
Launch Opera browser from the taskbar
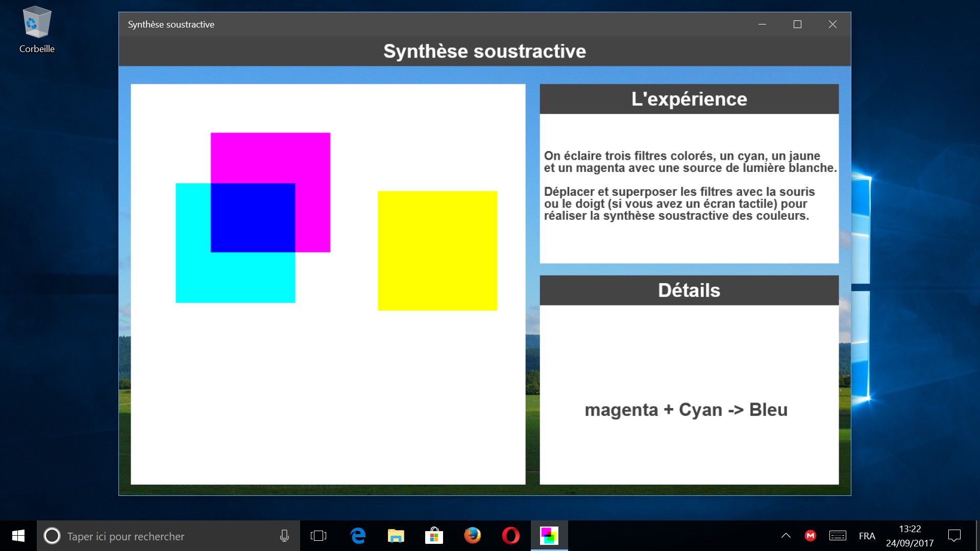coord(510,536)
